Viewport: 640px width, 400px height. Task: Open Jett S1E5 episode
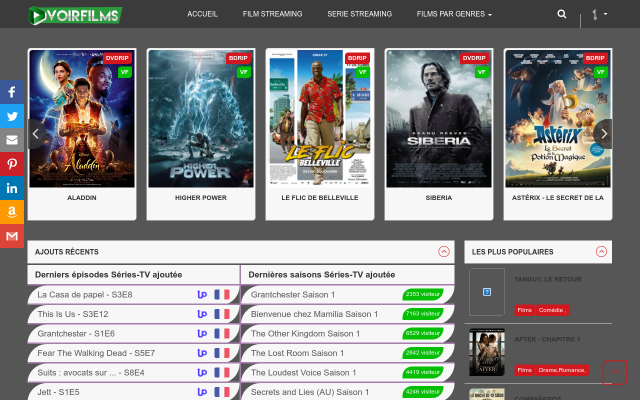pyautogui.click(x=58, y=392)
